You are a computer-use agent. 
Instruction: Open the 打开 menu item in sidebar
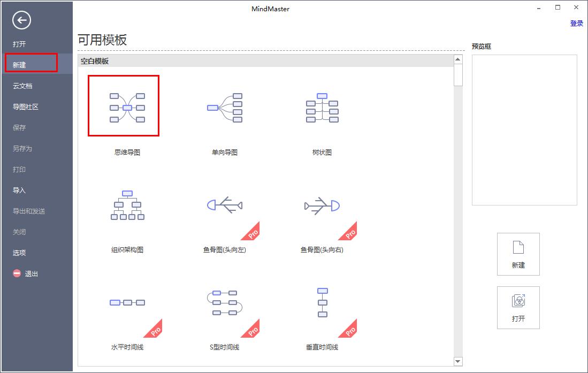click(x=19, y=44)
